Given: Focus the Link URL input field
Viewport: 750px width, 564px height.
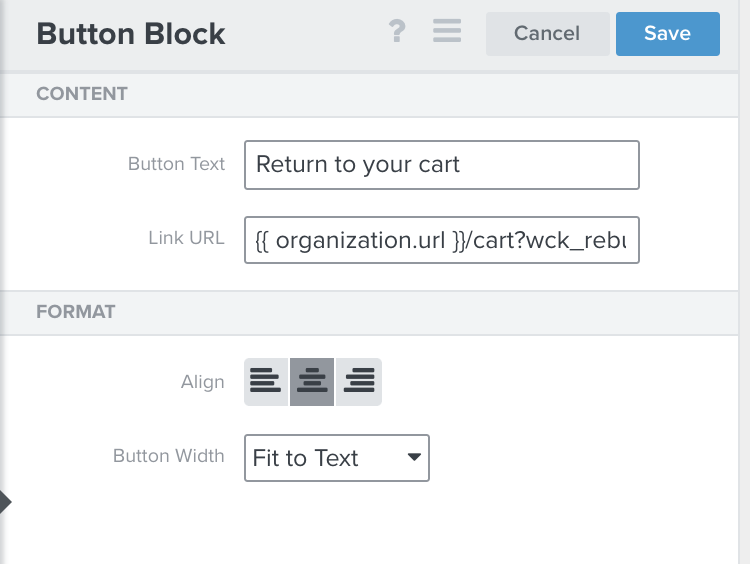Looking at the screenshot, I should pos(441,239).
